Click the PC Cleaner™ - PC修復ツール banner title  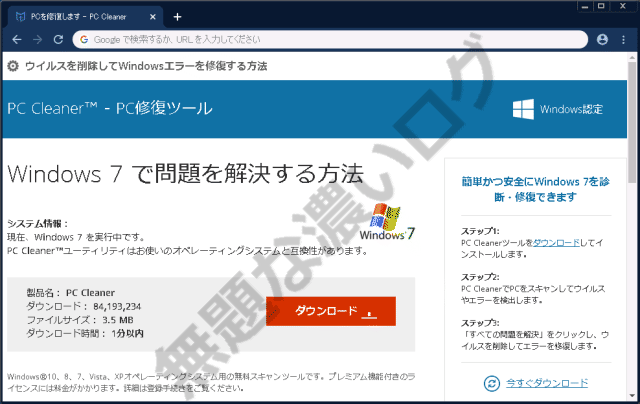pyautogui.click(x=110, y=109)
